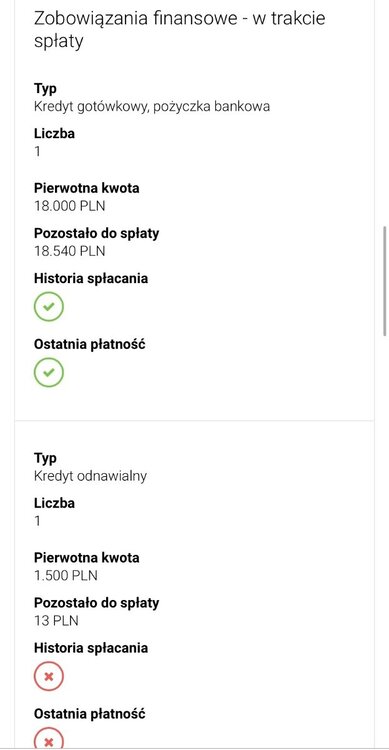Screen dimensions: 389x750
Task: Click Liczba label in the Kredyt odnawialny section
Action: click(54, 503)
